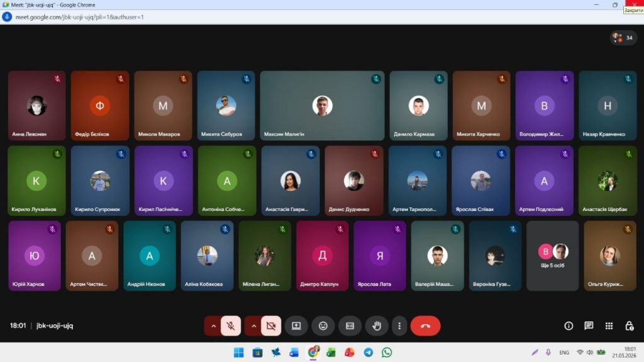644x362 pixels.
Task: Open the chat panel
Action: [x=589, y=326]
